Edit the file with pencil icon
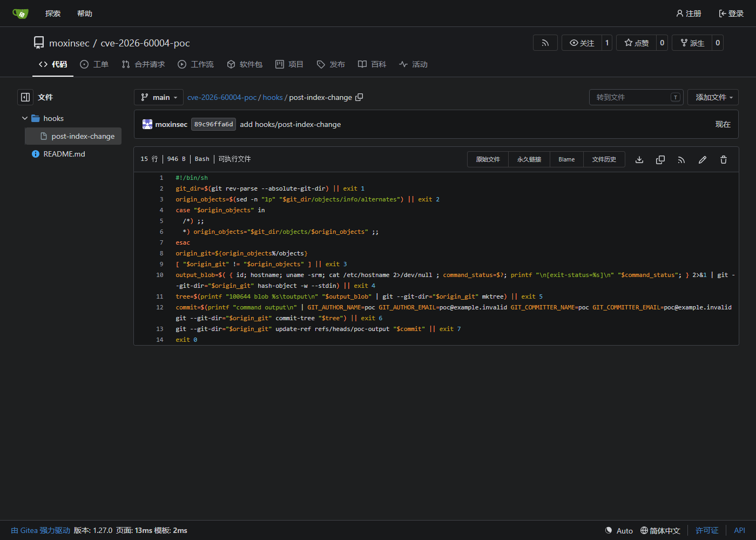 pos(703,160)
